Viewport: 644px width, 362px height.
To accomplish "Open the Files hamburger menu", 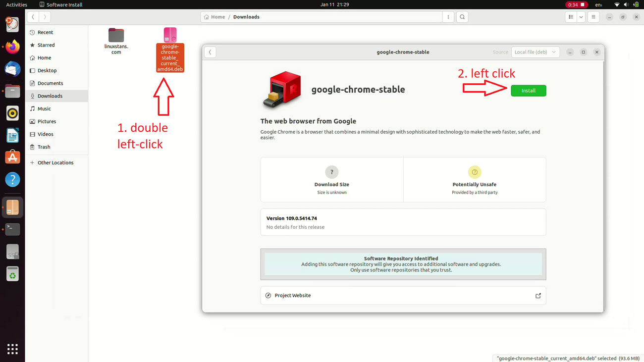I will pyautogui.click(x=593, y=16).
